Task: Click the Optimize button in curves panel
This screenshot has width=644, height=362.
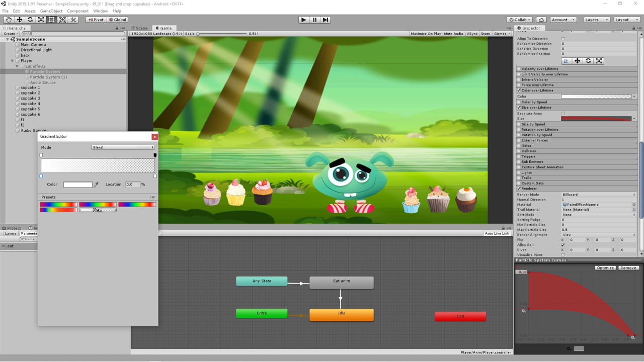Action: point(605,268)
